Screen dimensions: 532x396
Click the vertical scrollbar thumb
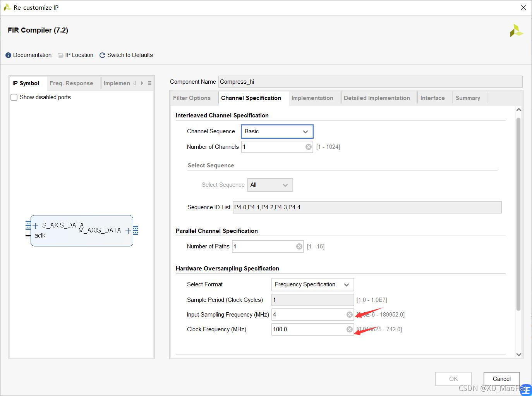[x=518, y=214]
